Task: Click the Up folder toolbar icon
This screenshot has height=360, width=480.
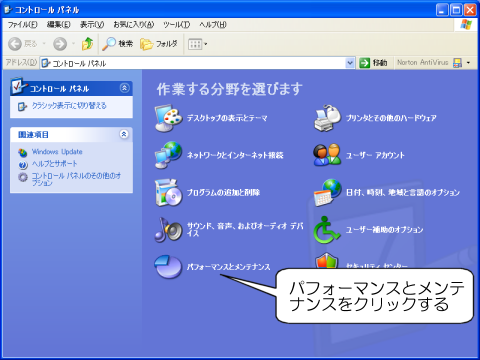Action: tap(88, 44)
